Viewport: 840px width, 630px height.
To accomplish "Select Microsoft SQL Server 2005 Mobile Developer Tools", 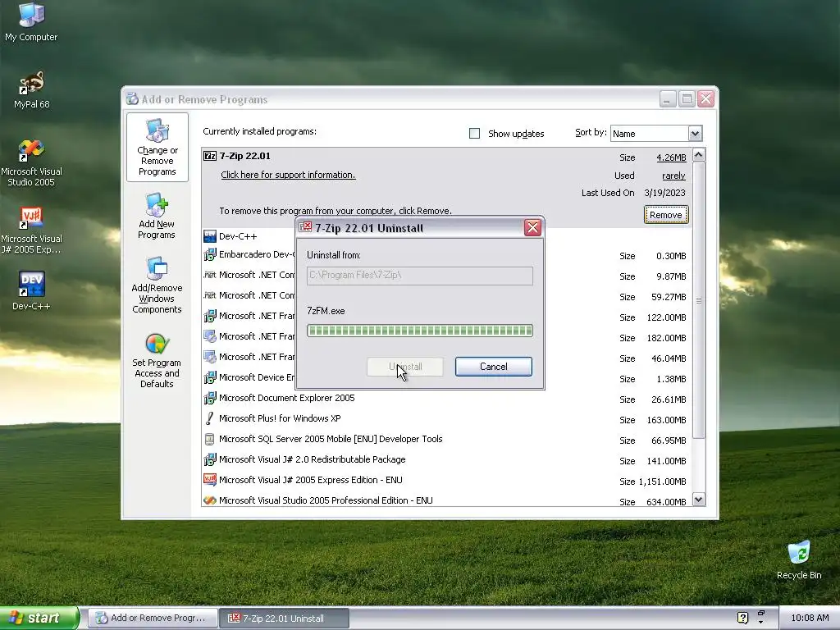I will coord(447,440).
